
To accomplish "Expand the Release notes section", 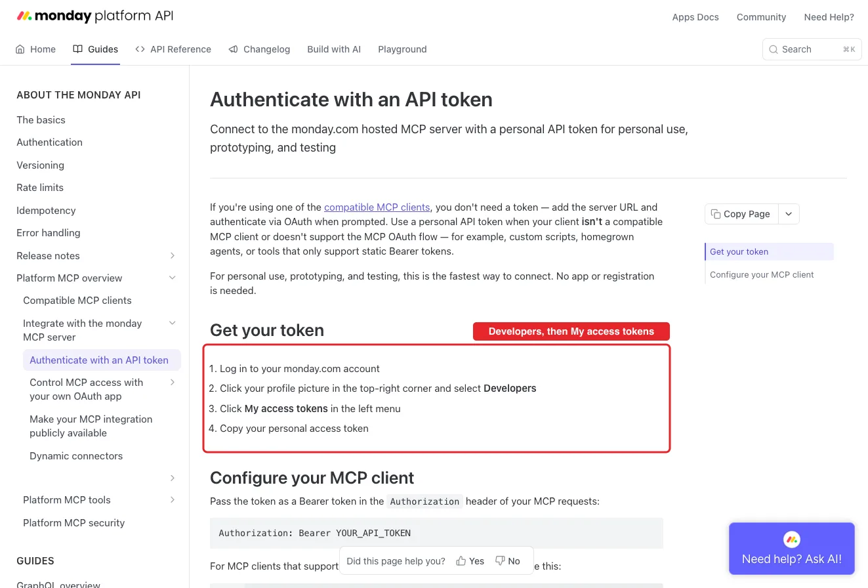I will (x=173, y=255).
